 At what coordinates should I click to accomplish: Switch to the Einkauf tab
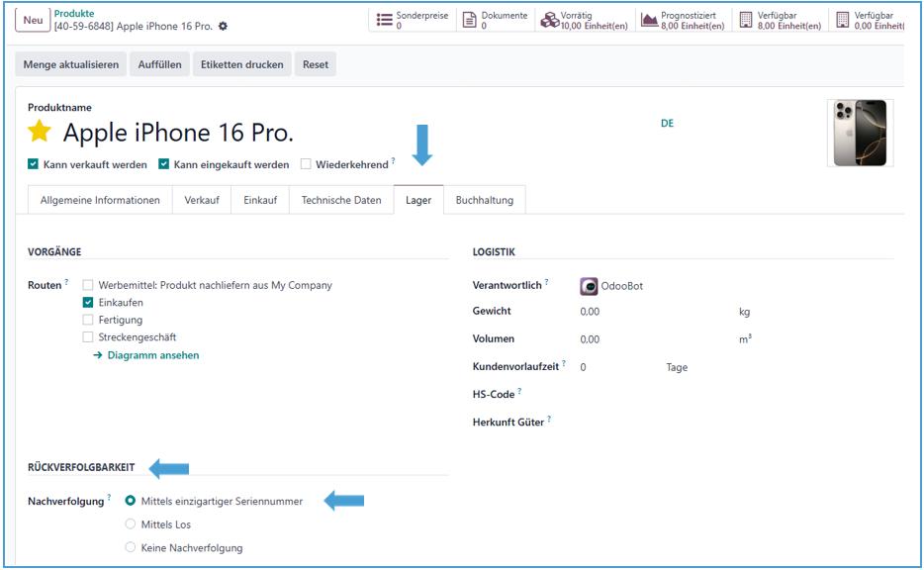click(260, 200)
